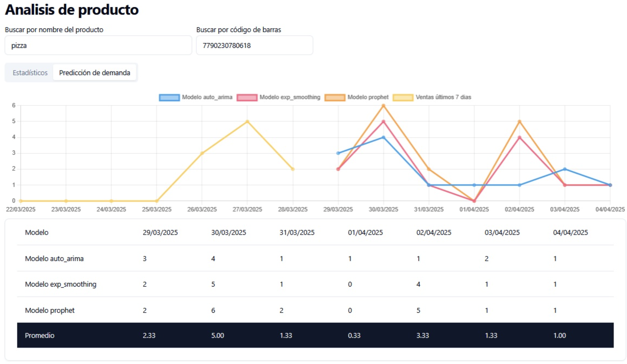The width and height of the screenshot is (627, 364).
Task: Click the Modelo prophet legend label
Action: tap(368, 97)
